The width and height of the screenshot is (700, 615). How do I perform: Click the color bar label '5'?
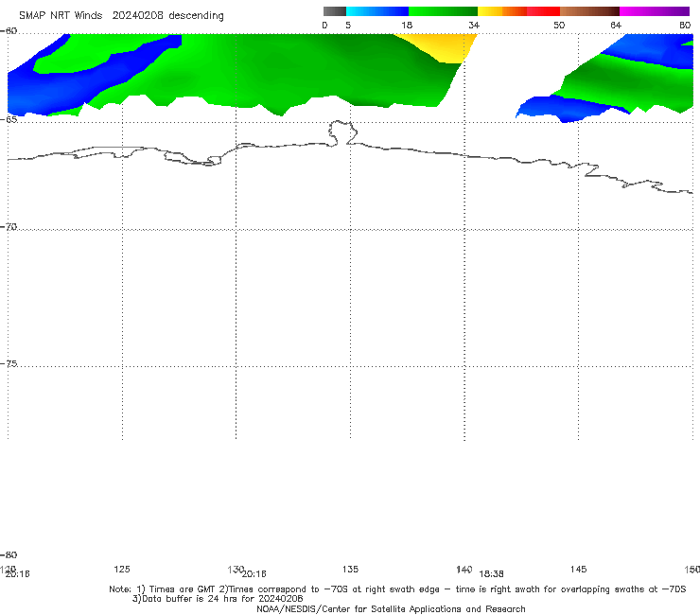click(x=348, y=25)
